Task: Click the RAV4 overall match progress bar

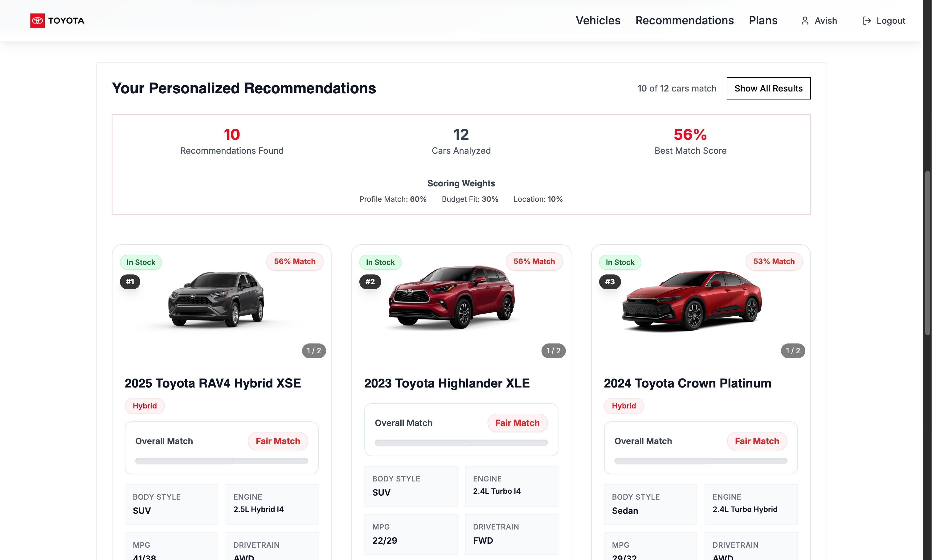Action: 222,461
